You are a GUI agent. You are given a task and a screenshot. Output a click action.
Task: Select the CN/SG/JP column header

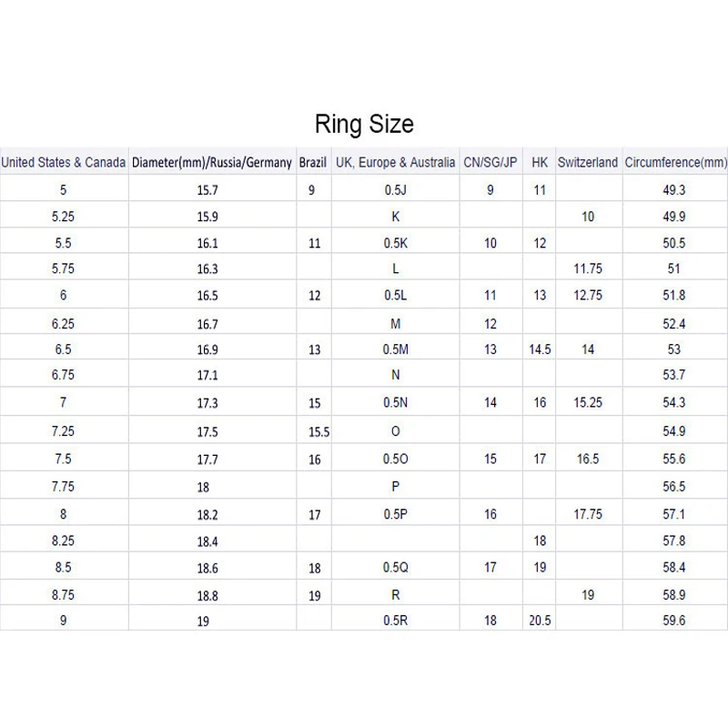coord(490,162)
